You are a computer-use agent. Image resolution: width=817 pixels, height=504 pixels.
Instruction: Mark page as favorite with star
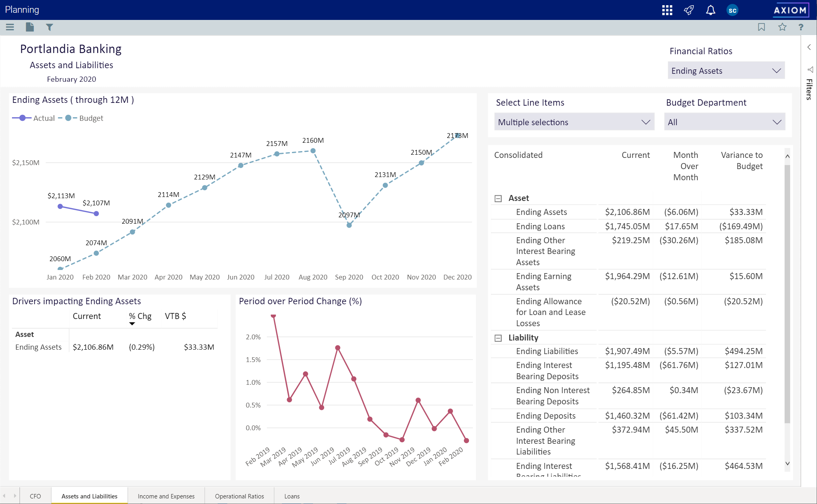[782, 27]
